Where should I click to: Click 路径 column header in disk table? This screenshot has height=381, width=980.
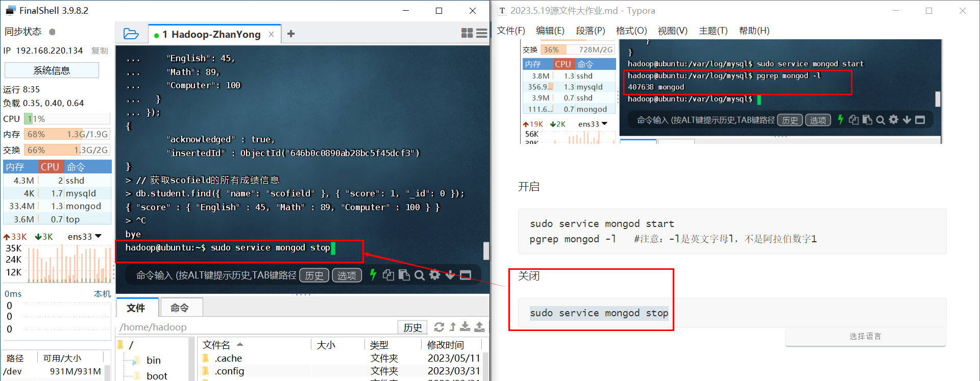(x=19, y=358)
